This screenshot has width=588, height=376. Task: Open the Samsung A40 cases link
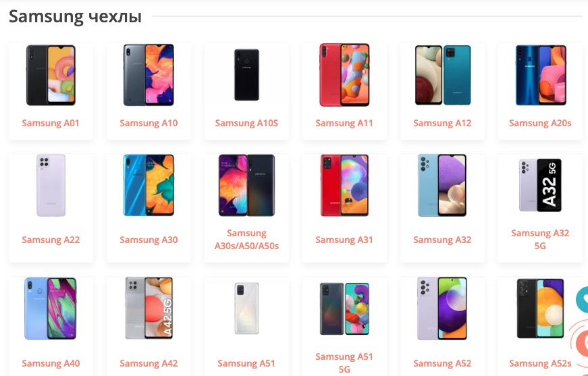(51, 363)
